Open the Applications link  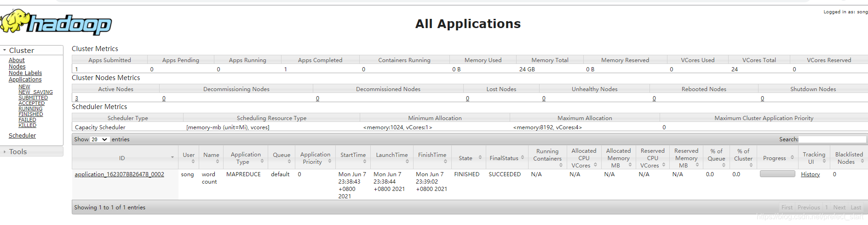click(x=25, y=79)
